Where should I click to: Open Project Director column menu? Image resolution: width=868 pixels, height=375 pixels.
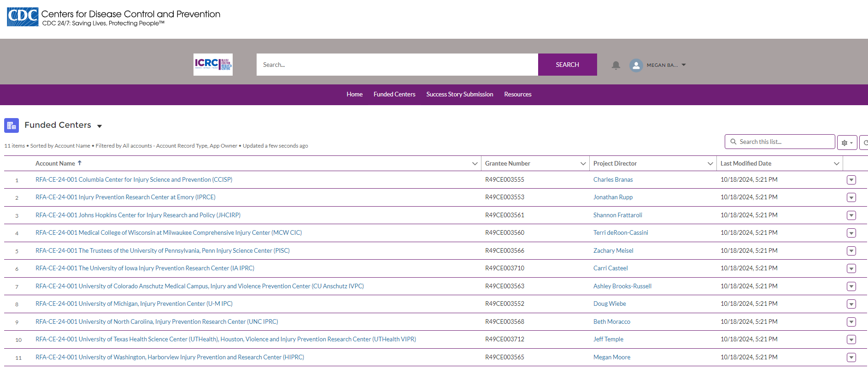point(710,164)
